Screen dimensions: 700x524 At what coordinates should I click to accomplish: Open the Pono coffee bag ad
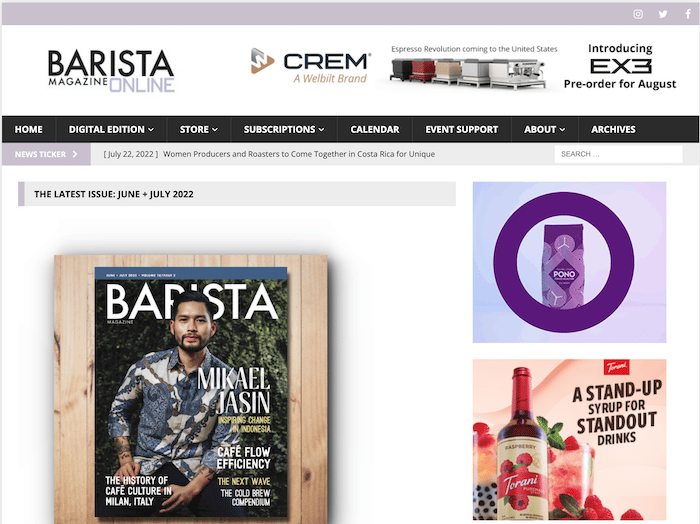click(569, 262)
